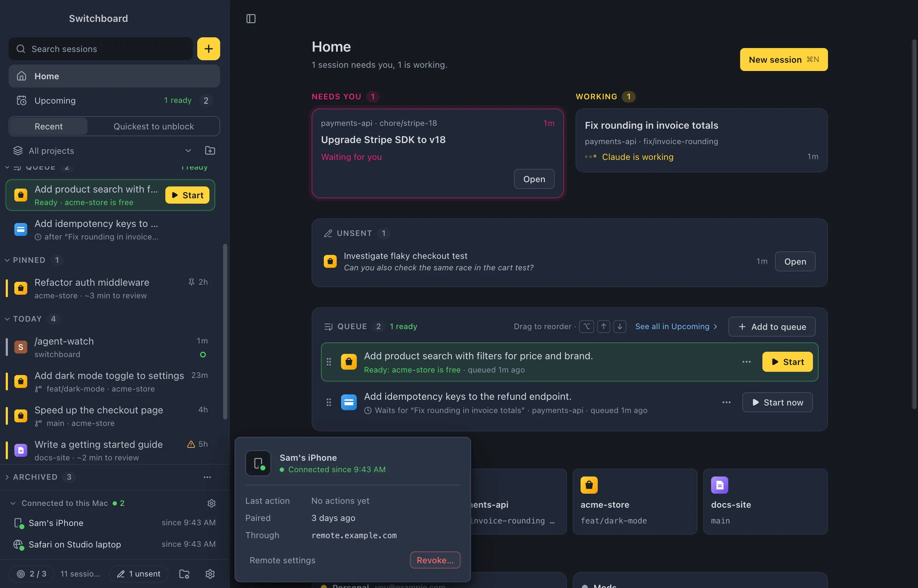Toggle the sidebar panel icon

pos(251,18)
